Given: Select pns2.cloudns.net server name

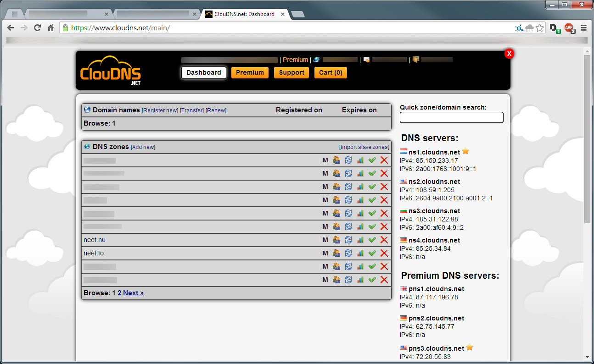Looking at the screenshot, I should (x=436, y=318).
